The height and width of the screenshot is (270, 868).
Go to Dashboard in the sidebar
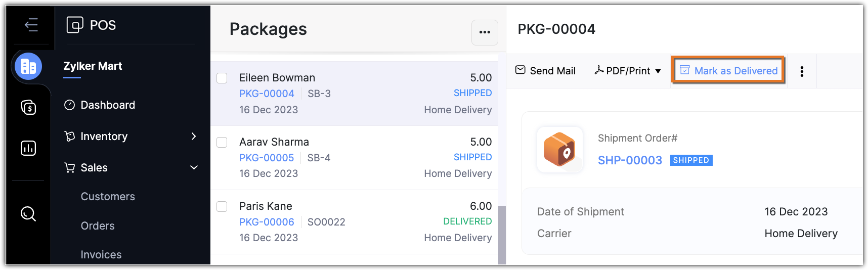point(108,105)
